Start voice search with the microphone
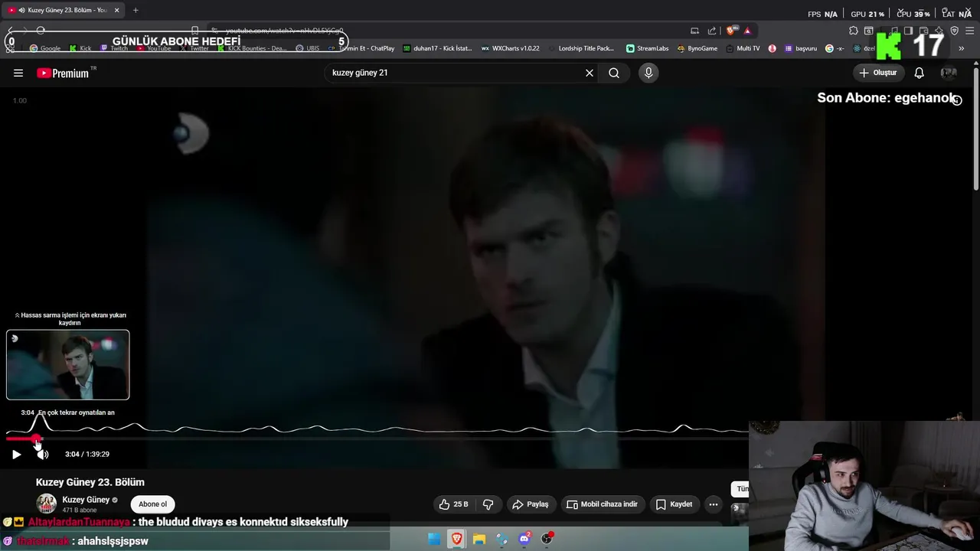 tap(648, 73)
